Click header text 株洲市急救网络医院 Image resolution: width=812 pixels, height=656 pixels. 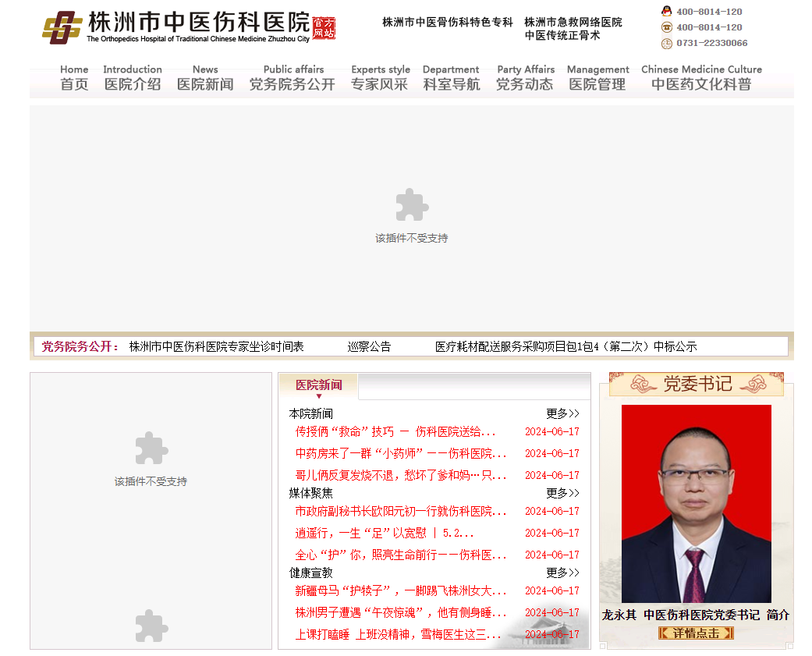573,23
